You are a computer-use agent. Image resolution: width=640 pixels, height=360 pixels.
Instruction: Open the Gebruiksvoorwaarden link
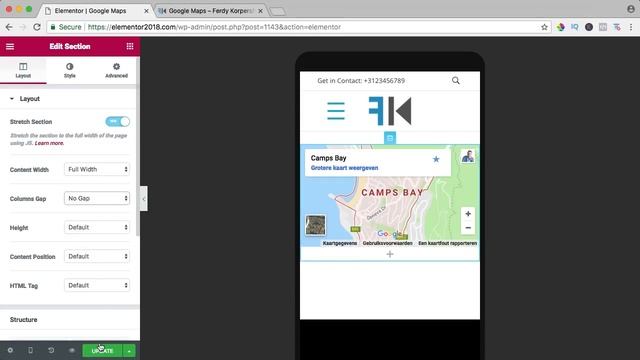(x=387, y=243)
